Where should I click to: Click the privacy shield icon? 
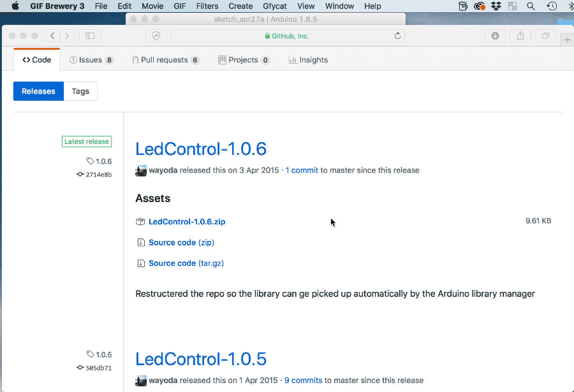pos(156,36)
